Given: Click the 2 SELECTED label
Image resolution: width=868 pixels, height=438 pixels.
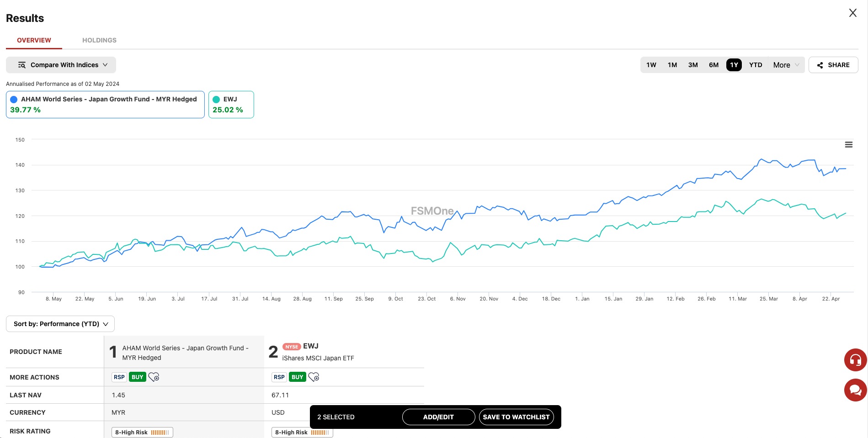Looking at the screenshot, I should 336,417.
